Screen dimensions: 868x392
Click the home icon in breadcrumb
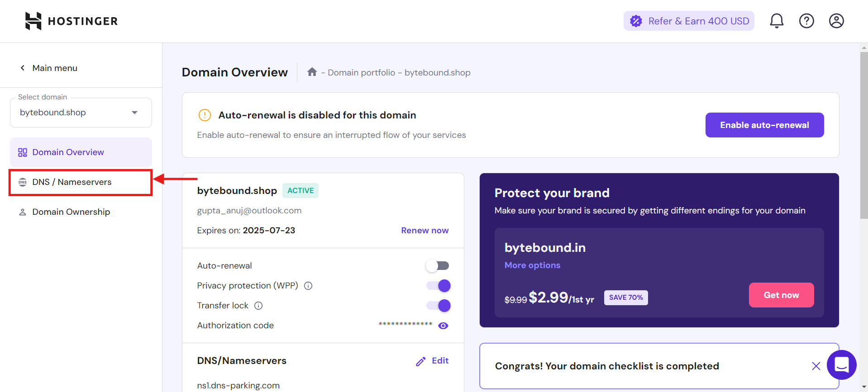pyautogui.click(x=312, y=72)
